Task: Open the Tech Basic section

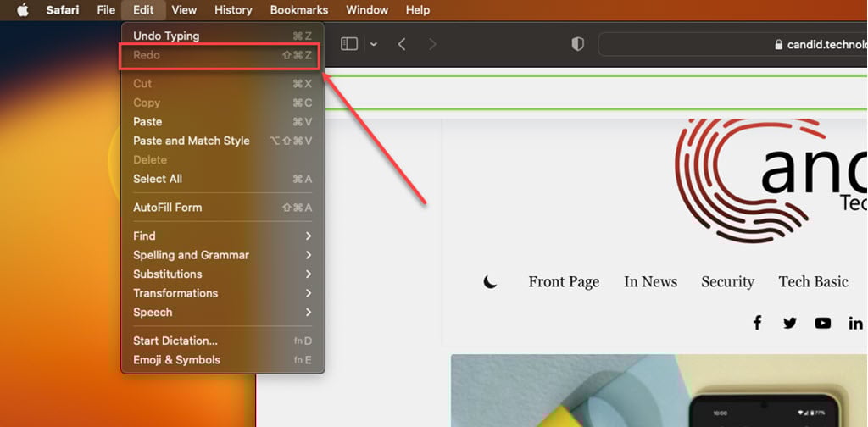Action: 813,281
